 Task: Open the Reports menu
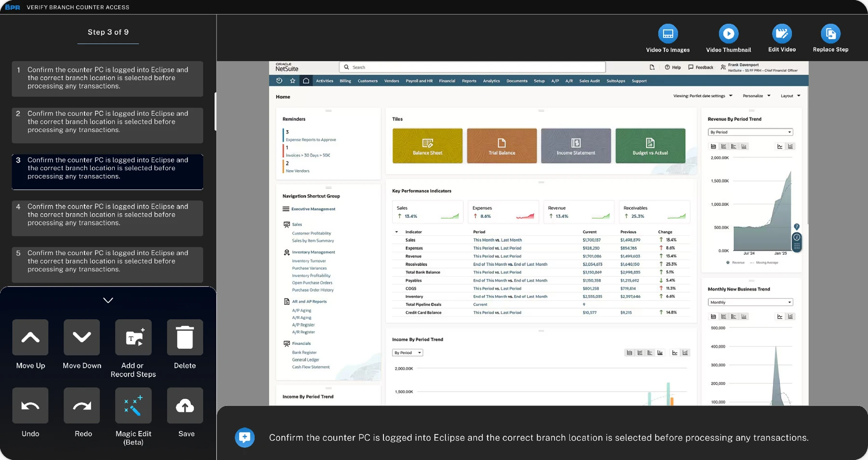[x=469, y=81]
